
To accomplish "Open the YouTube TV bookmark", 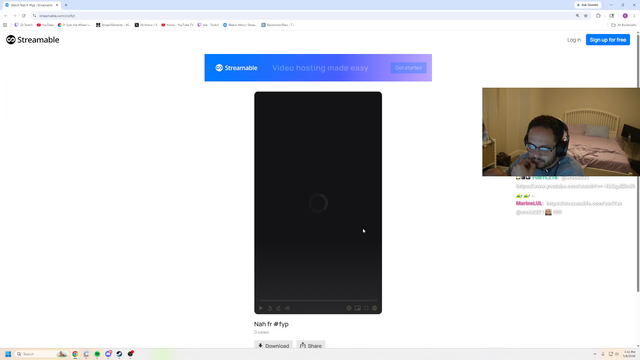I will (x=177, y=25).
